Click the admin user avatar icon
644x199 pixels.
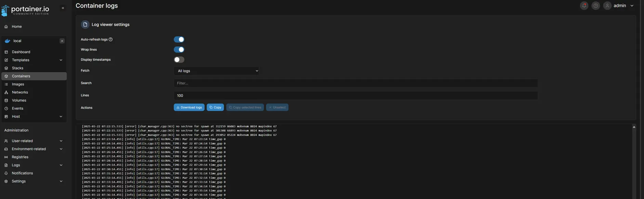[607, 6]
